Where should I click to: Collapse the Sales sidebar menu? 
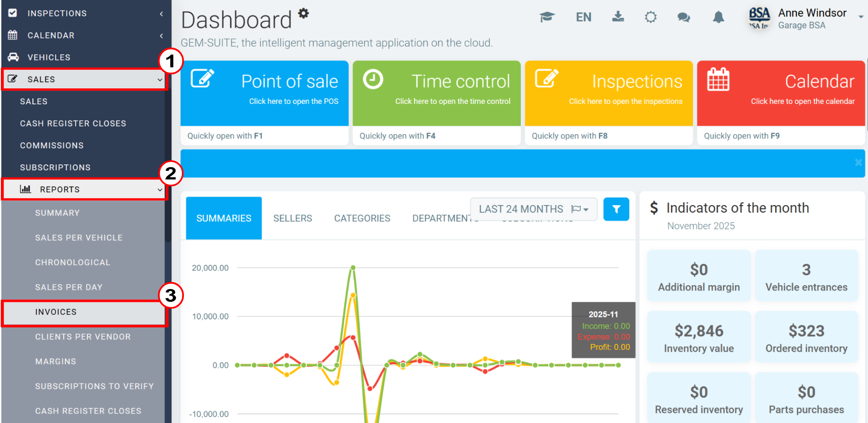click(x=84, y=79)
